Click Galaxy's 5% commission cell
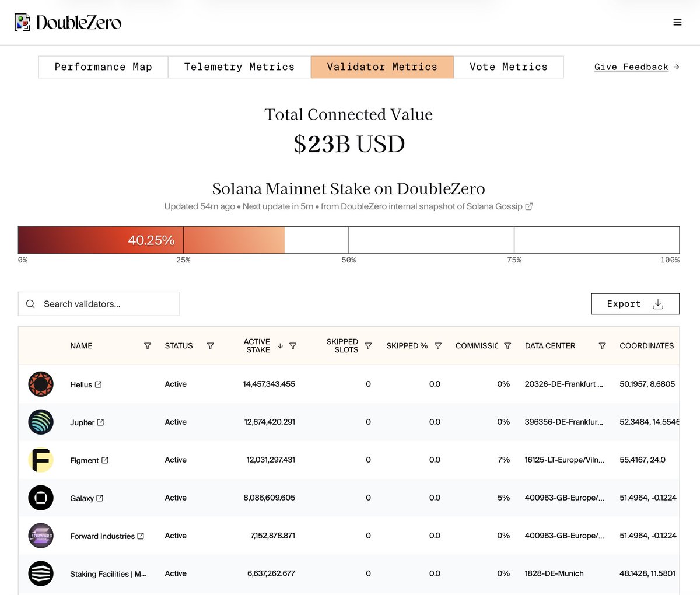Screen dimensions: 700x595 [504, 498]
